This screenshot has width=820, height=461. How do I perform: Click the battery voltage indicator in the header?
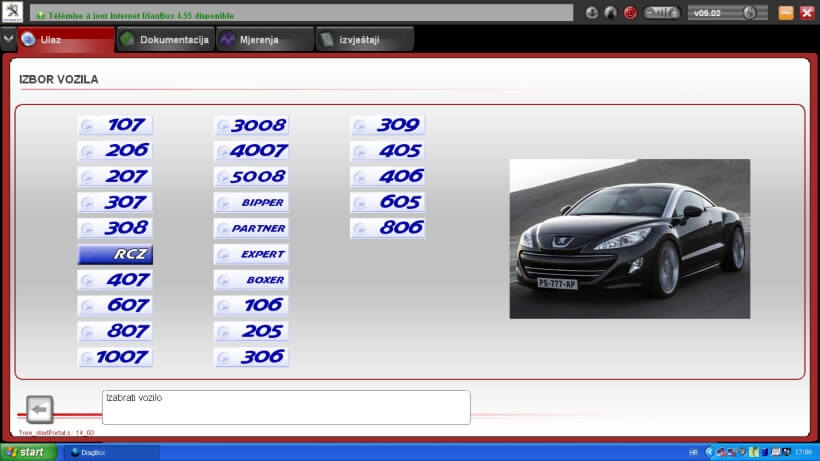pos(662,13)
